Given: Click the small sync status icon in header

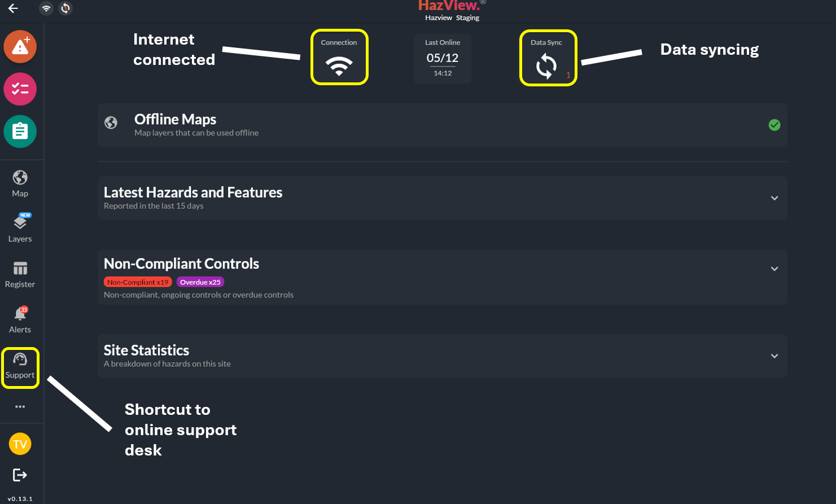Looking at the screenshot, I should click(65, 8).
